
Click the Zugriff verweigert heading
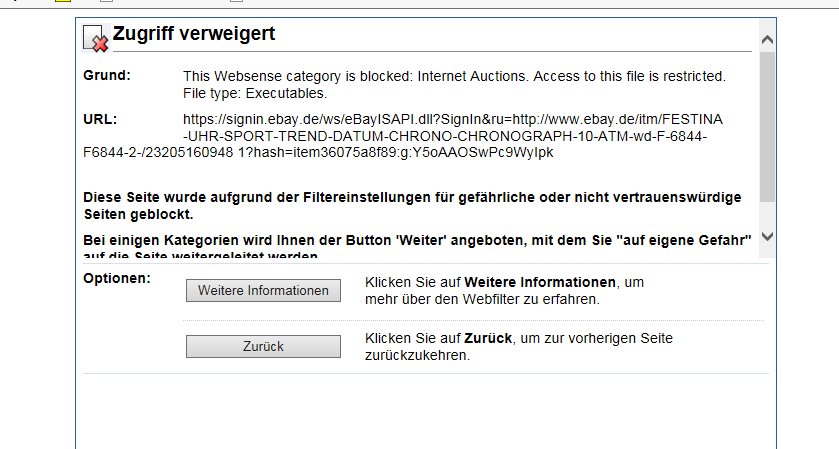coord(195,34)
